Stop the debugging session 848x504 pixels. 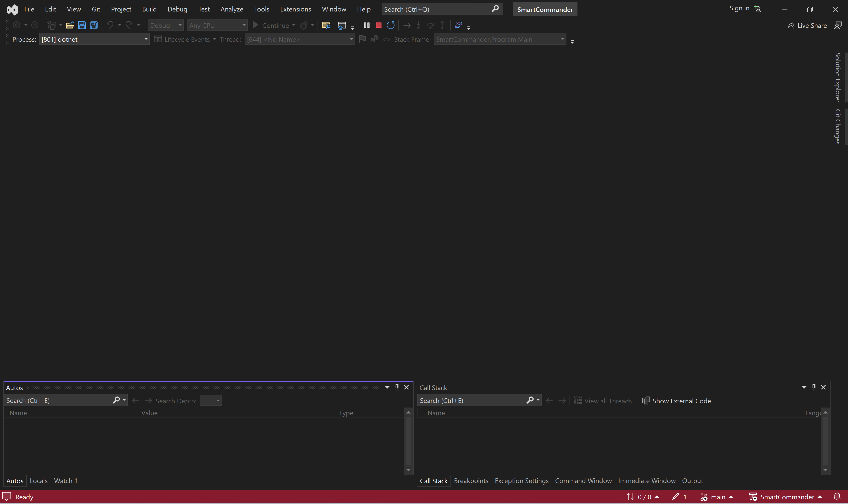click(x=379, y=25)
